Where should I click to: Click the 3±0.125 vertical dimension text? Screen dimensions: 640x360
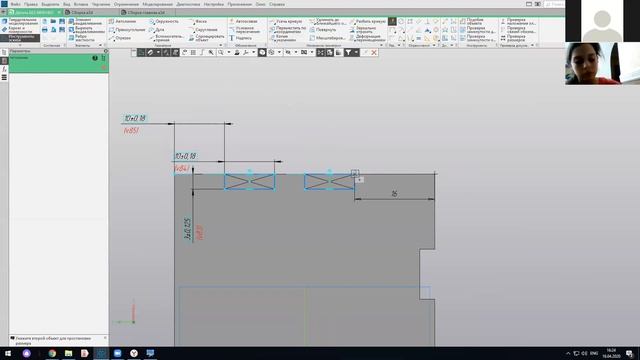[188, 229]
